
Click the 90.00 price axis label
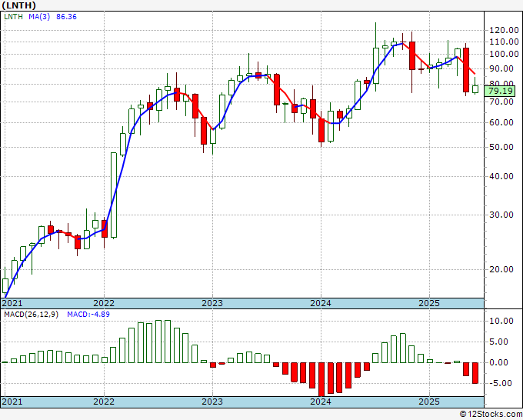pyautogui.click(x=501, y=68)
